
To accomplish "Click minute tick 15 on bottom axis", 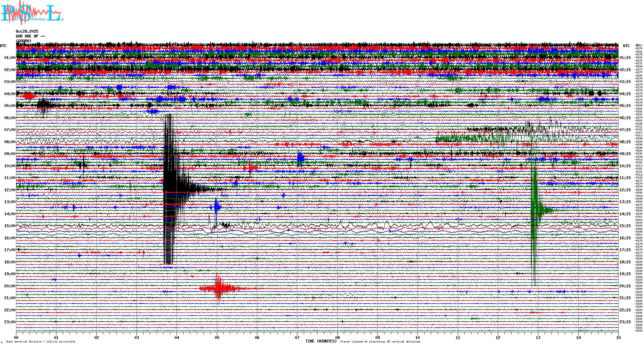I will pos(618,337).
